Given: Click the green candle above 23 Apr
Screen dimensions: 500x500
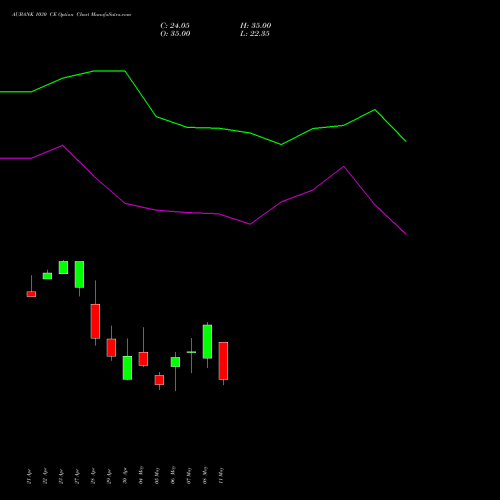Looking at the screenshot, I should 63,267.
